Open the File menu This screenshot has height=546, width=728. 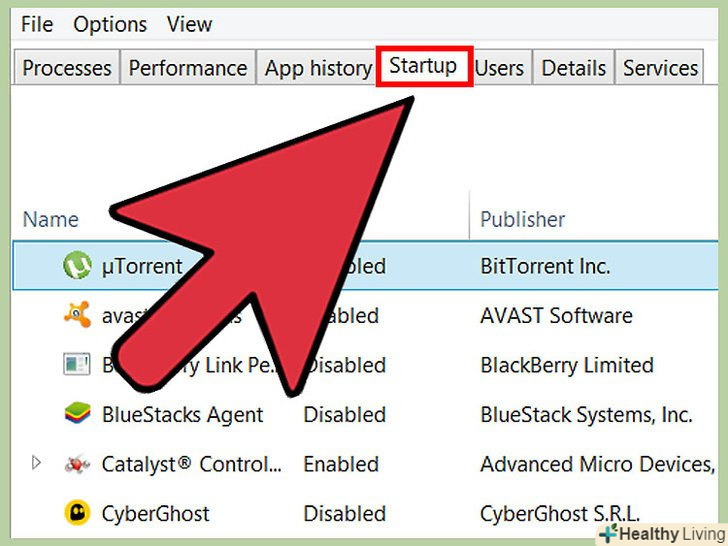click(37, 24)
